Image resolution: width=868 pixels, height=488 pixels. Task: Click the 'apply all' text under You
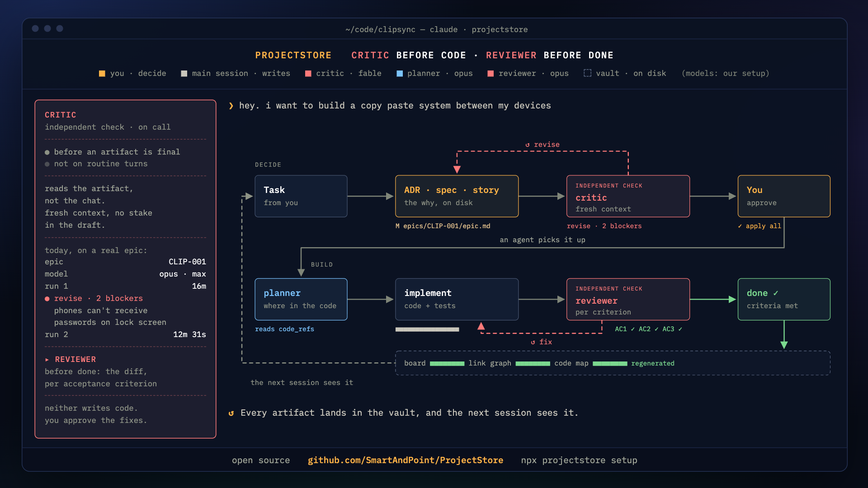coord(764,226)
